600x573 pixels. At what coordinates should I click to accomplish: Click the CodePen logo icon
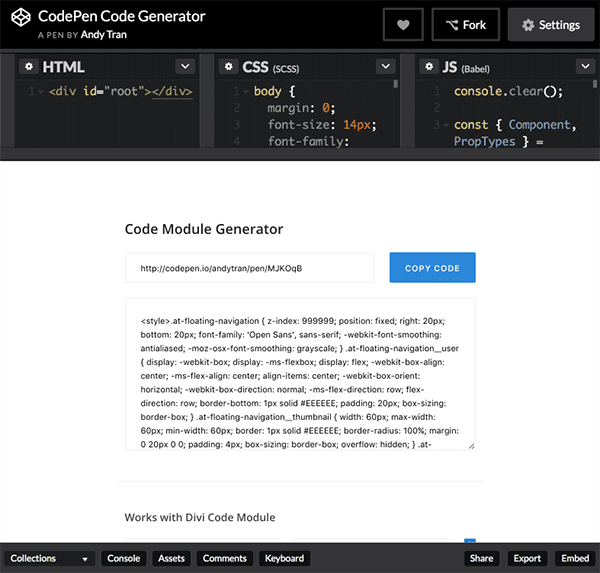coord(19,24)
